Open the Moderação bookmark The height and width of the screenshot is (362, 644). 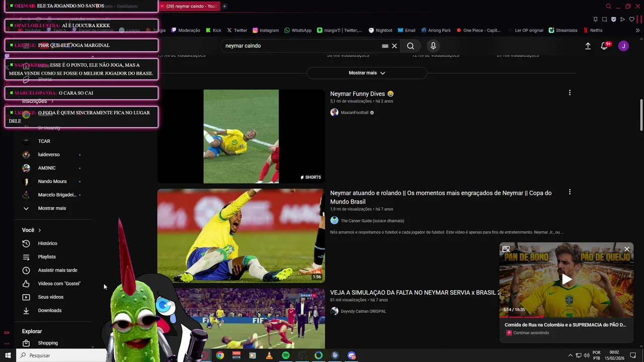point(186,30)
